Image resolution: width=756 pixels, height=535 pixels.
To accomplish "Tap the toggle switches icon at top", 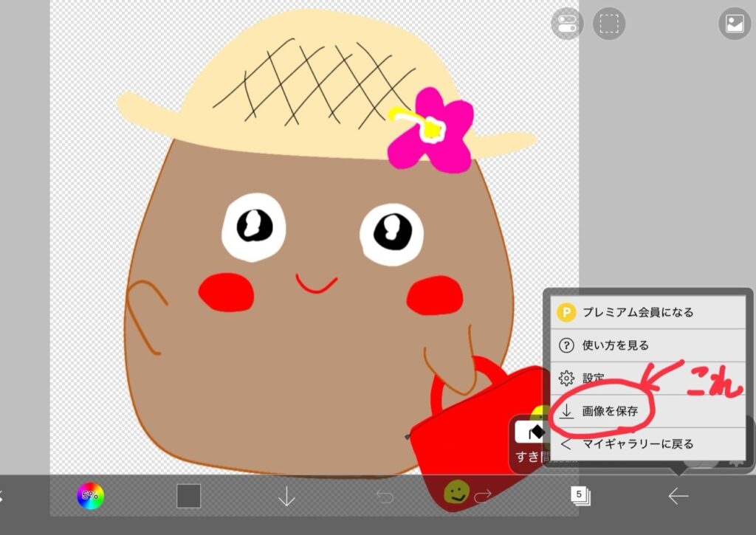I will (567, 24).
